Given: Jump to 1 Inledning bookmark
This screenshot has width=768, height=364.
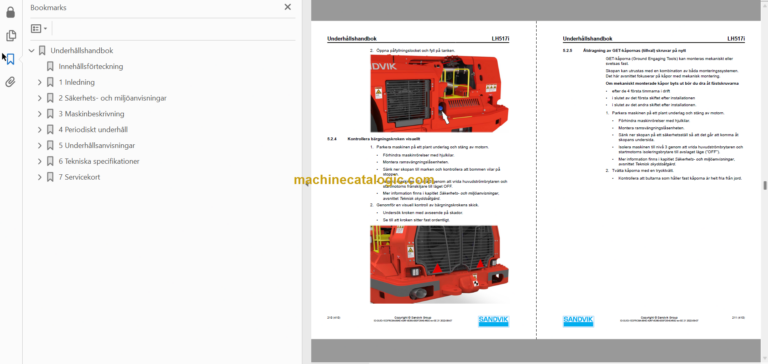Looking at the screenshot, I should (x=76, y=82).
